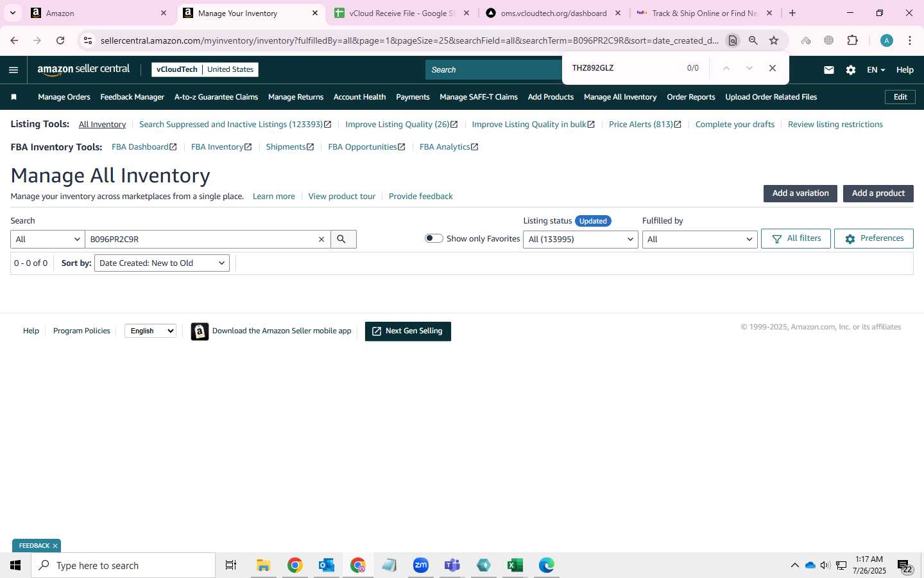Close the Feedback widget
The width and height of the screenshot is (924, 578).
click(x=55, y=546)
